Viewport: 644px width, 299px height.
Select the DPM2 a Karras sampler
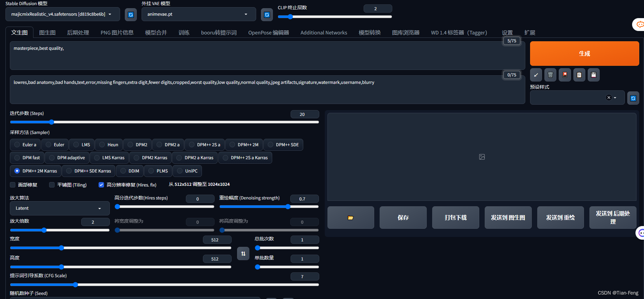(x=195, y=158)
